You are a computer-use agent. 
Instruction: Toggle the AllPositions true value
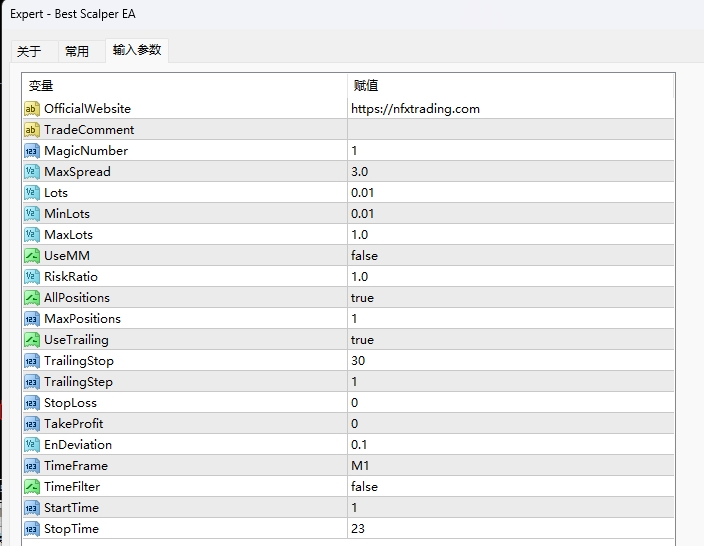[362, 298]
